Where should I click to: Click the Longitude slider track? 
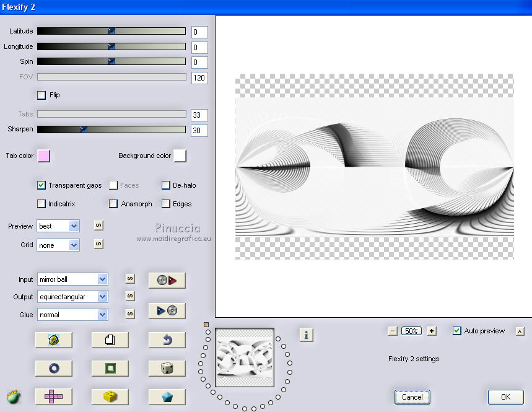pos(111,46)
